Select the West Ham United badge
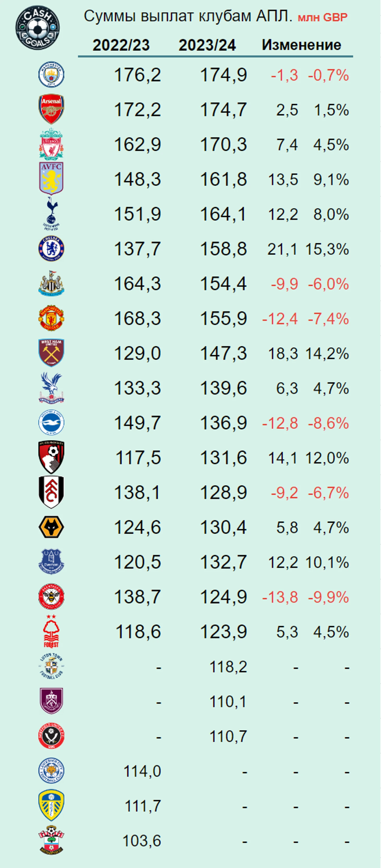 coord(51,353)
